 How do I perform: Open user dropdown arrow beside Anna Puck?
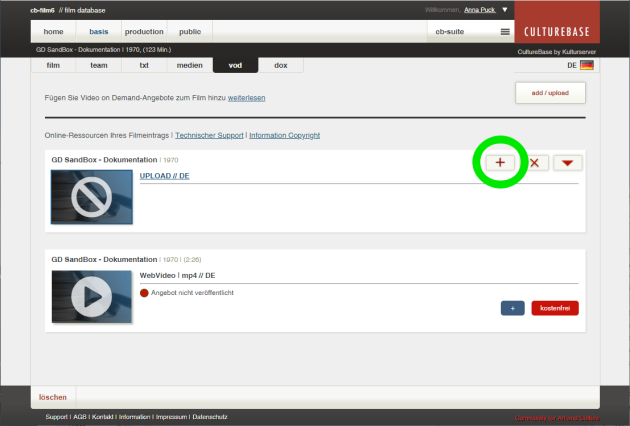505,10
